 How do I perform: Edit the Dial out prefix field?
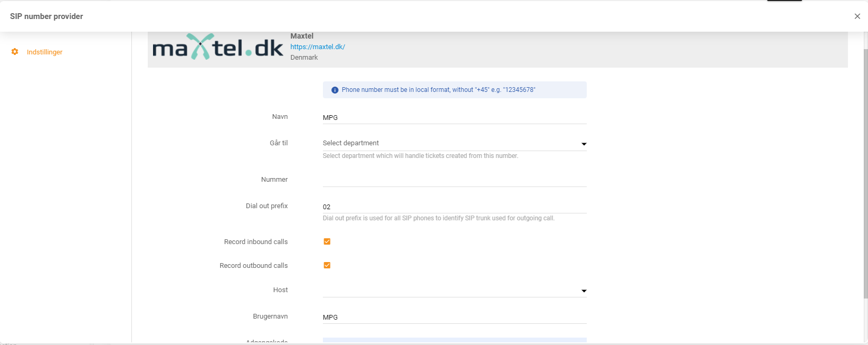point(454,207)
